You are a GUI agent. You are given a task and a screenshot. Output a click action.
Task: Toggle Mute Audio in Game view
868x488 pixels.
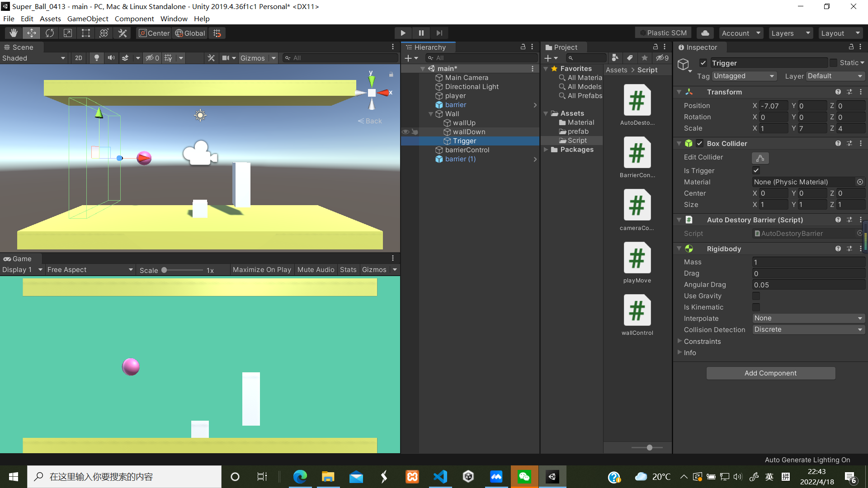coord(316,270)
